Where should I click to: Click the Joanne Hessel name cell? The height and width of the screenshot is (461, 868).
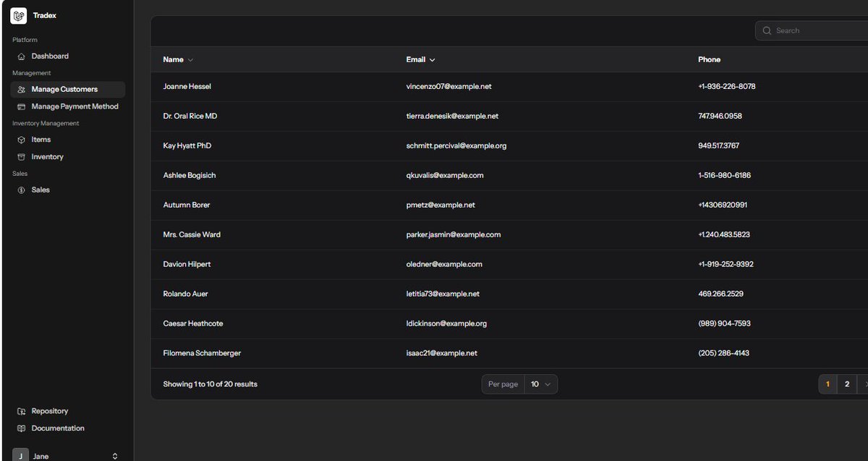click(187, 87)
